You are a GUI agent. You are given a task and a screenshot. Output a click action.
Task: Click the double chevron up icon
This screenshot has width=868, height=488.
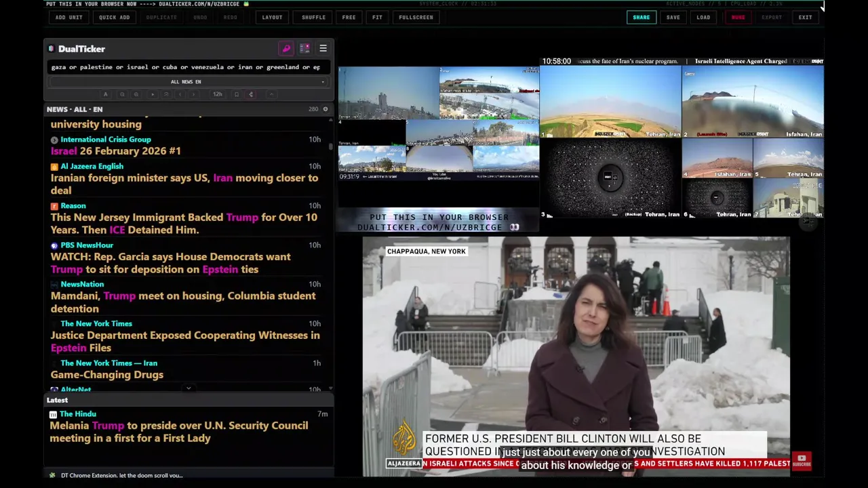coord(166,94)
